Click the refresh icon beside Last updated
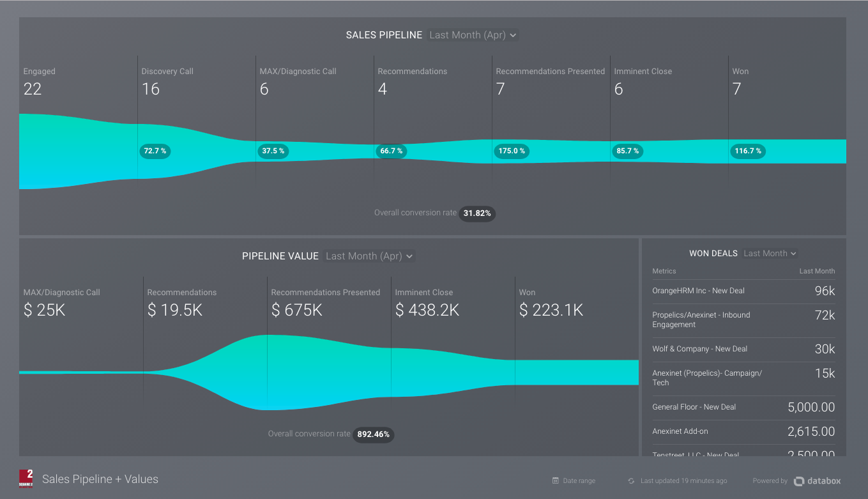868x499 pixels. pyautogui.click(x=631, y=480)
